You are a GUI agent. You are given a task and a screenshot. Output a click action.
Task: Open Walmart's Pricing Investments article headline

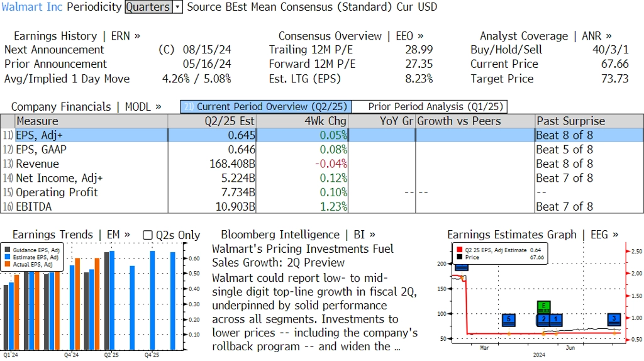point(303,256)
